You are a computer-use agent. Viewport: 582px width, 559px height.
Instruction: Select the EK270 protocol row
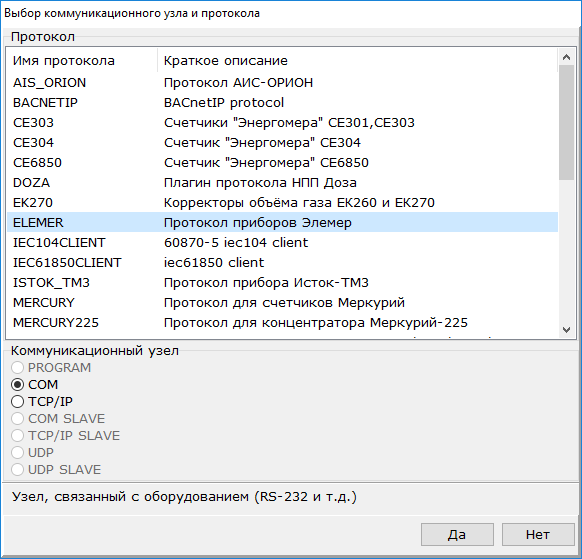point(282,203)
